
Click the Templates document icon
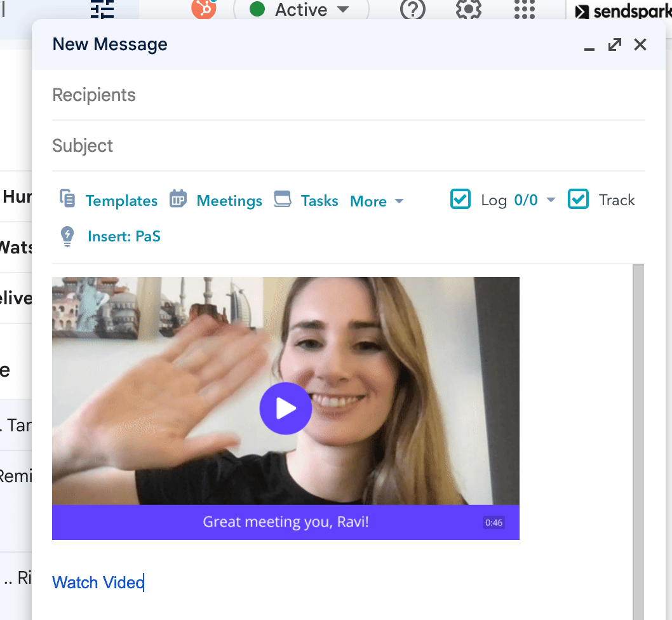67,199
